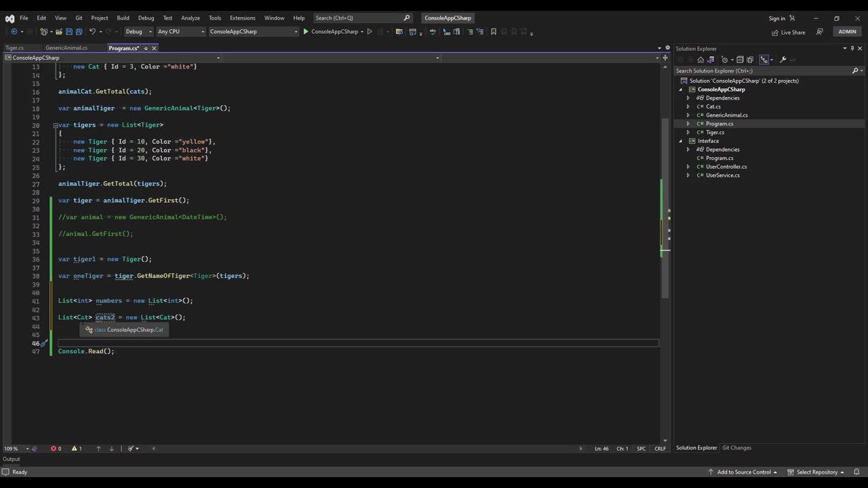Collapse the Interface project node

click(x=681, y=141)
